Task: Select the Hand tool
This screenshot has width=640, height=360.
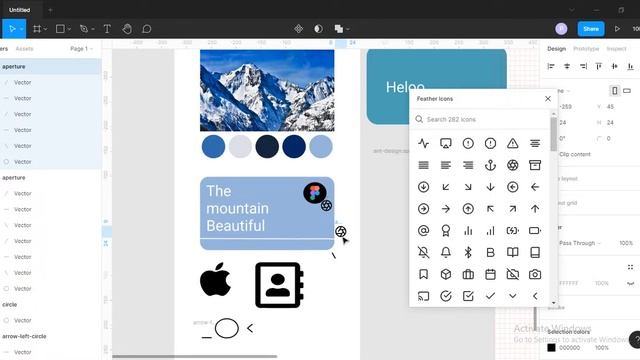Action: [x=127, y=29]
